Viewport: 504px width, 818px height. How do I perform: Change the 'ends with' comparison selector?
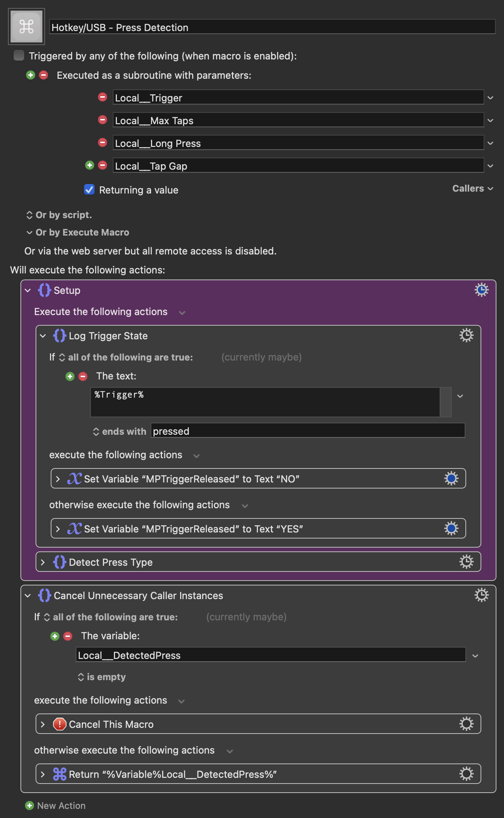pyautogui.click(x=120, y=431)
